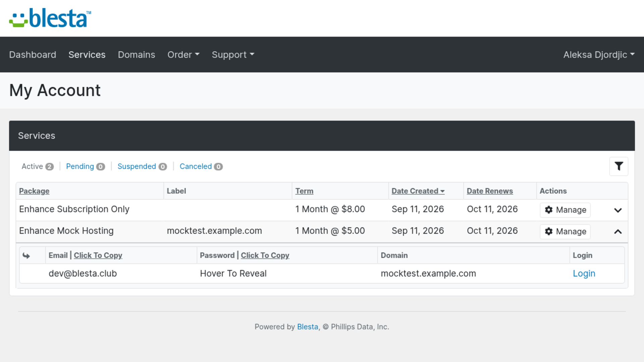Click the Login link for mocktest.example.com
The image size is (644, 362).
[x=584, y=274]
